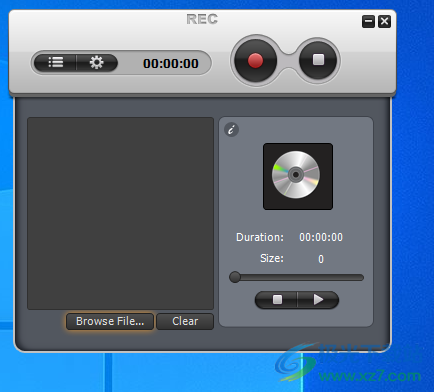Close the REC window
434x392 pixels.
pyautogui.click(x=384, y=22)
